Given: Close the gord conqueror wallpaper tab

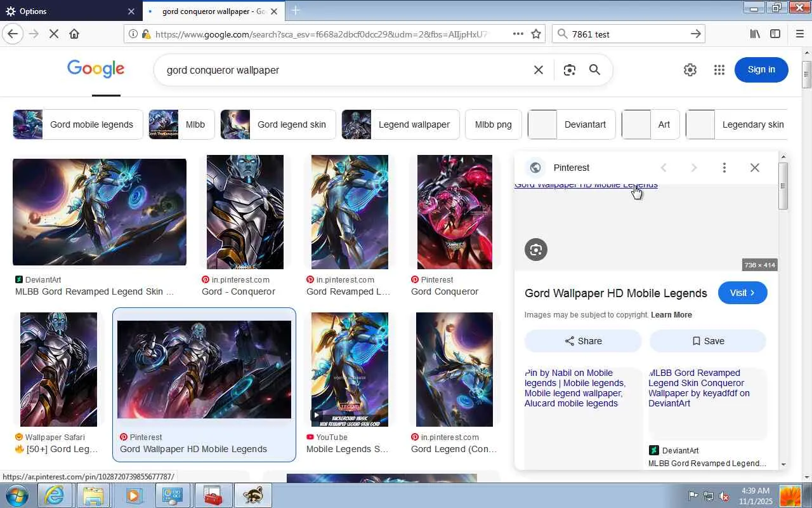Looking at the screenshot, I should [274, 11].
